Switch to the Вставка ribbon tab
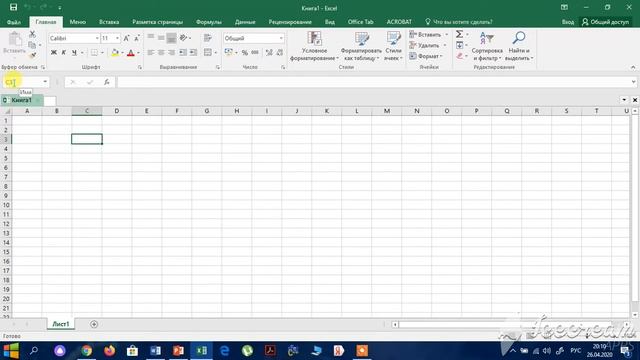 (109, 22)
